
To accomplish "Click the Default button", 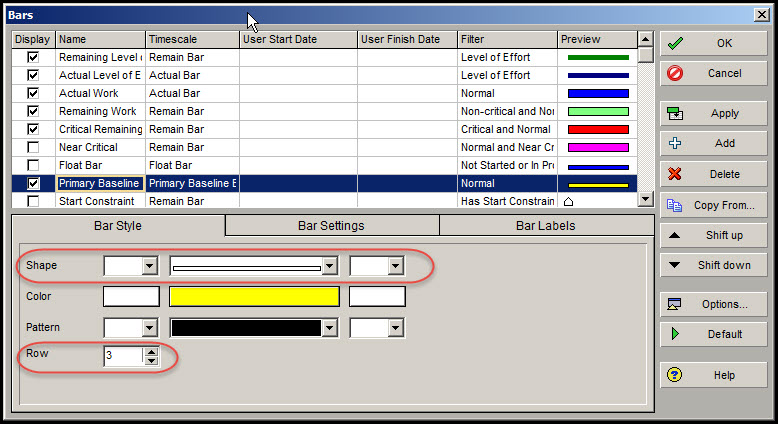I will click(x=712, y=334).
